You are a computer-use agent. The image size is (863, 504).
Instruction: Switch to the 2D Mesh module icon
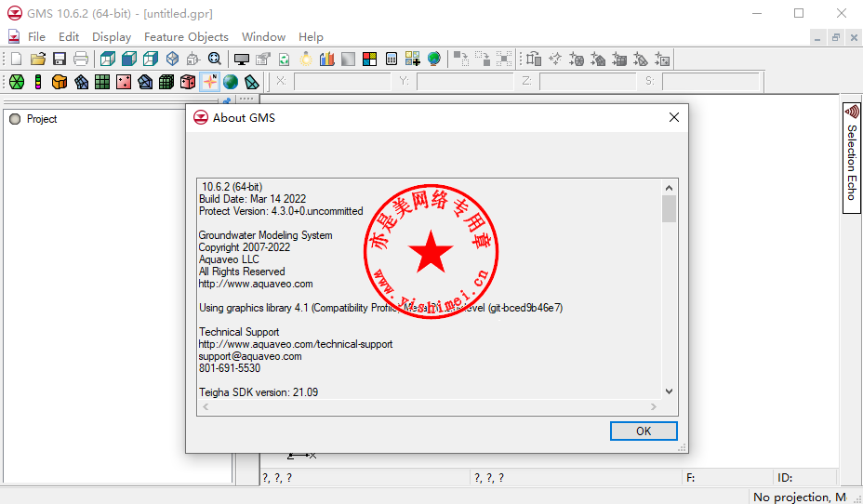[82, 82]
